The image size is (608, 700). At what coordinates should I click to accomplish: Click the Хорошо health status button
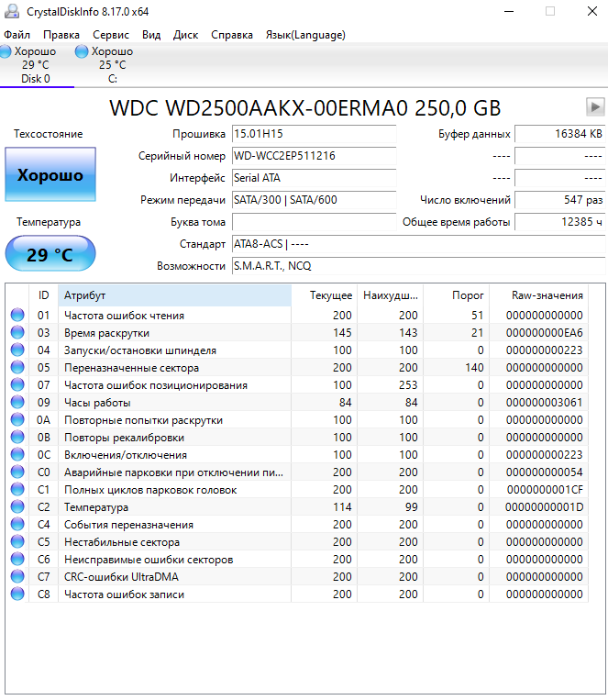click(x=50, y=174)
